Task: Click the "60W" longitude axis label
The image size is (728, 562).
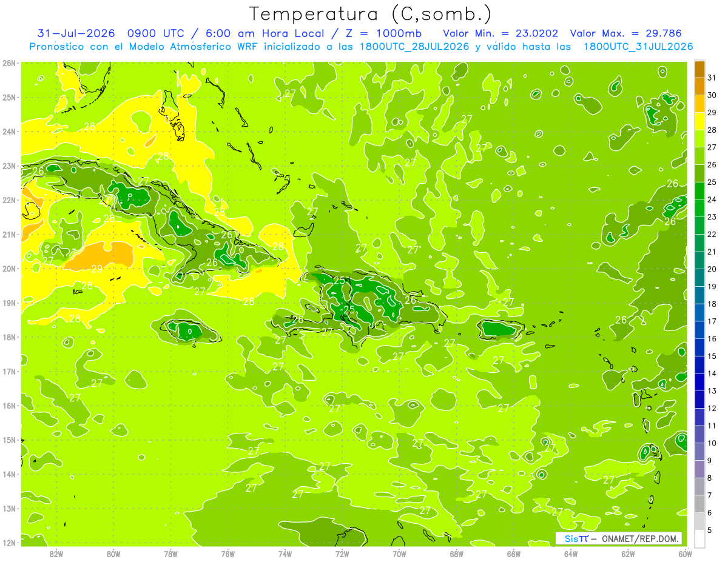Action: click(686, 554)
